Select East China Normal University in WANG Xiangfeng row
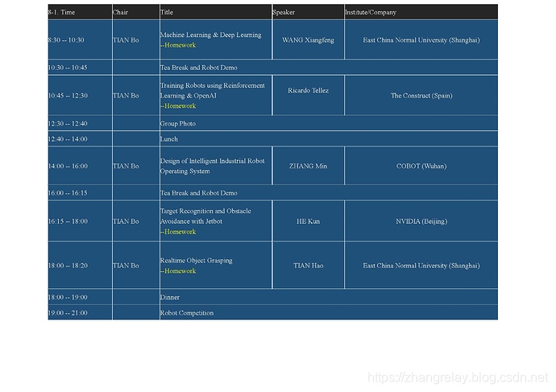This screenshot has height=392, width=556. pos(421,40)
